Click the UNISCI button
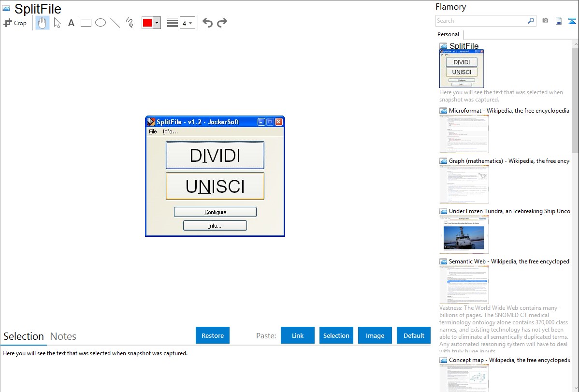579x392 pixels. (x=215, y=186)
